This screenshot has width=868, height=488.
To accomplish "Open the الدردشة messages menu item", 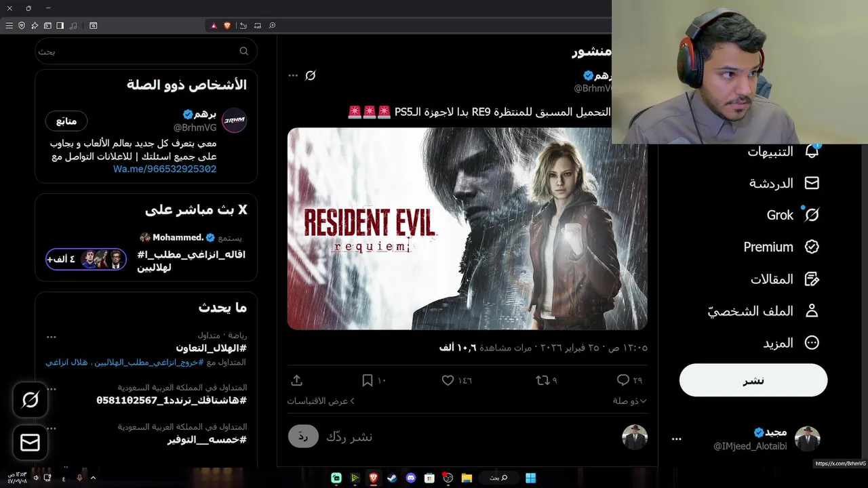I will click(x=784, y=183).
